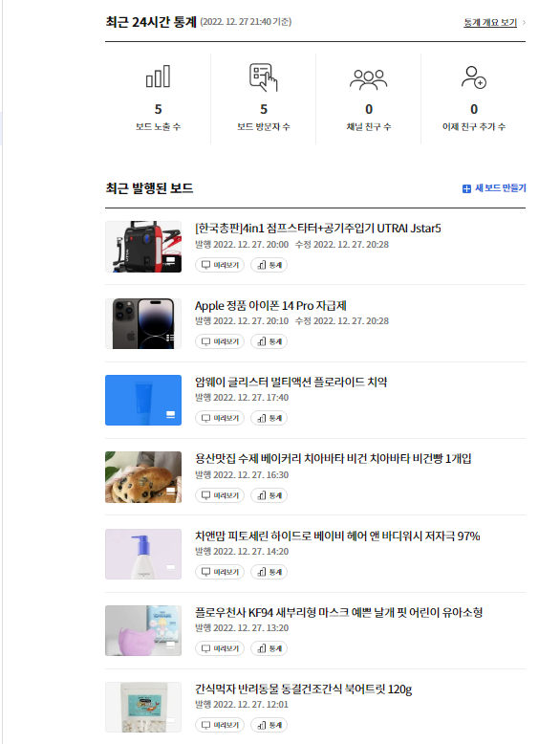
Task: Preview the 아이폰 14 Pro board
Action: pyautogui.click(x=220, y=341)
